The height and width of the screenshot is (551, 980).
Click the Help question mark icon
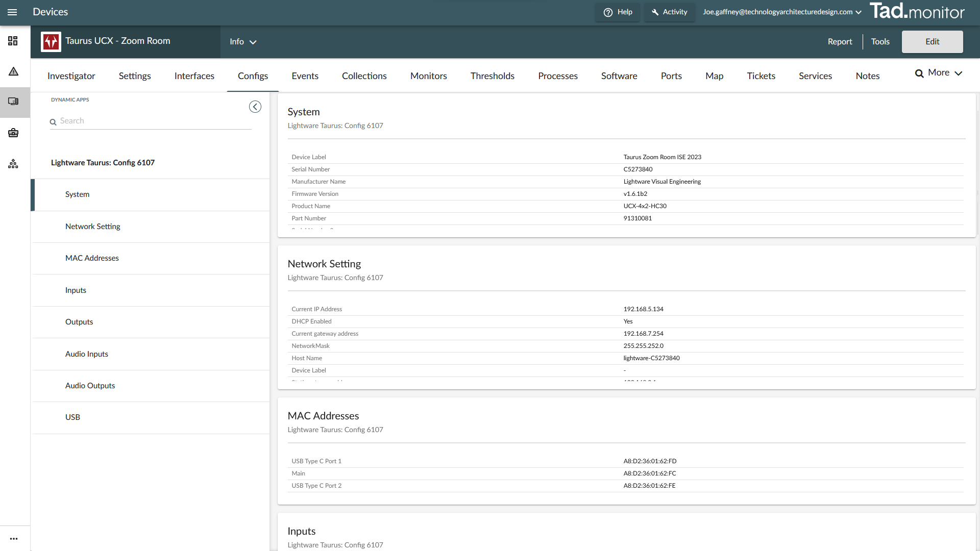click(608, 13)
